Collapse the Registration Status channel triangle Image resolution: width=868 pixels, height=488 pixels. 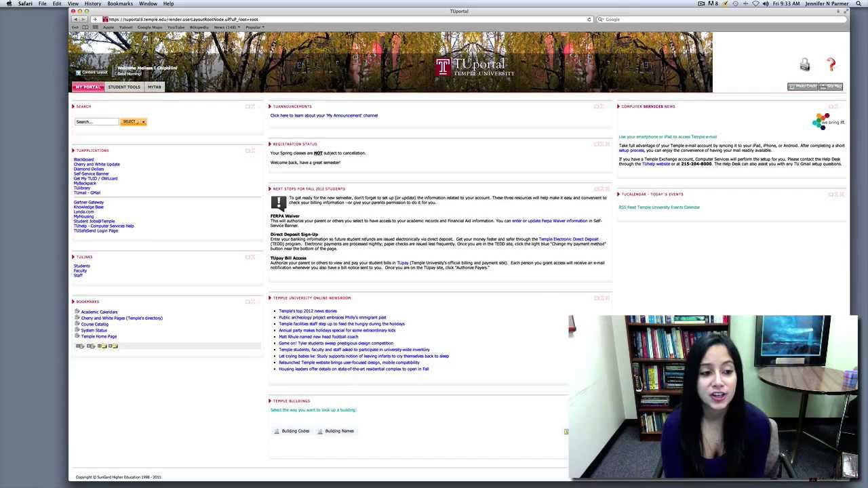point(270,144)
